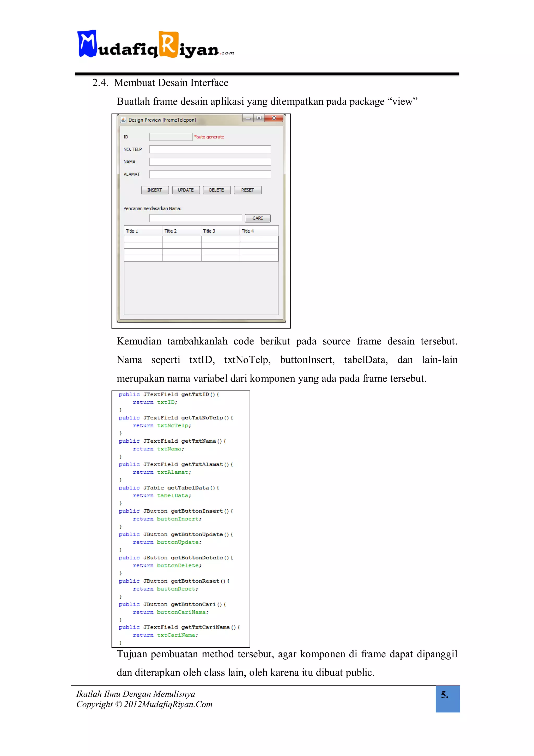Click the ID text field
Image resolution: width=534 pixels, height=756 pixels.
pos(171,137)
